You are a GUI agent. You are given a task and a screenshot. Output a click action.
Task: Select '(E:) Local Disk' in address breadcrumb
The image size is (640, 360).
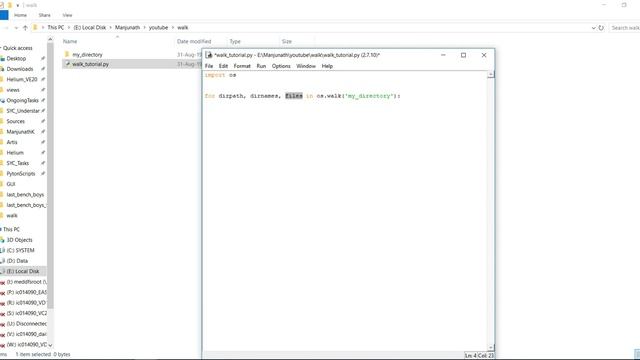tap(89, 28)
